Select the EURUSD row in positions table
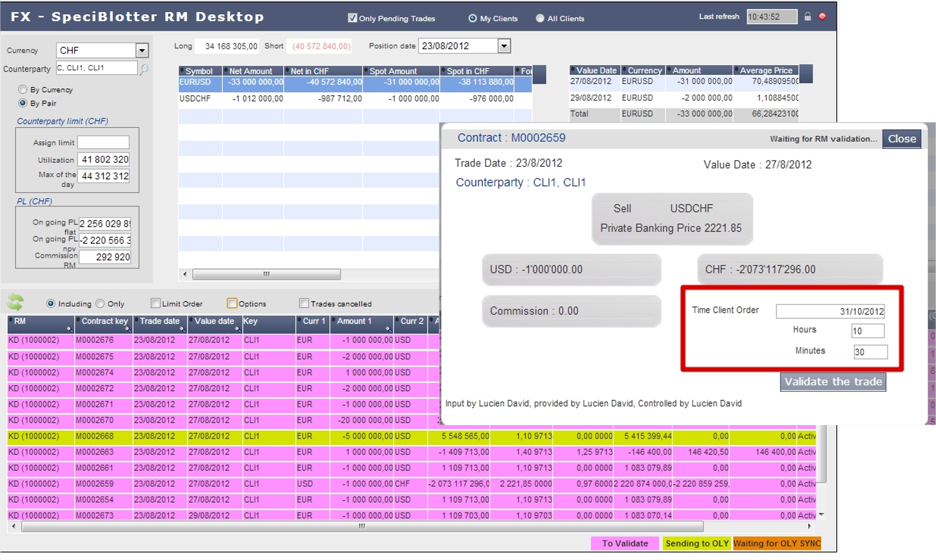 tap(355, 82)
